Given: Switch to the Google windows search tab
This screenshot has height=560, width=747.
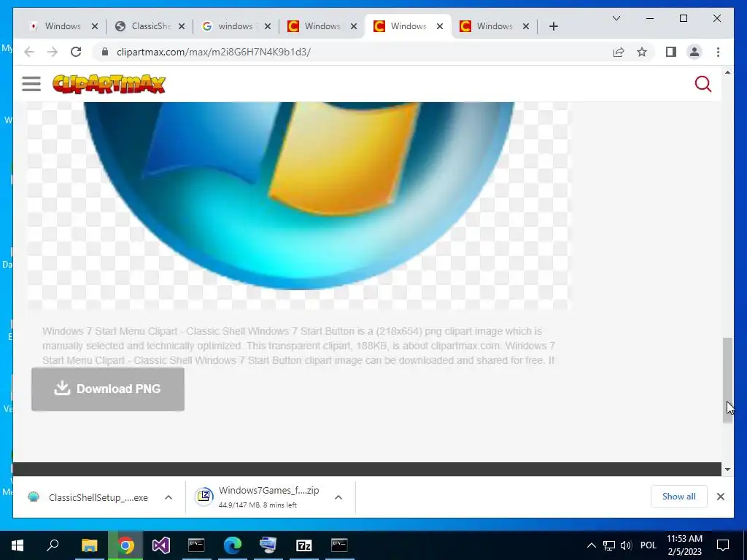Looking at the screenshot, I should (236, 26).
